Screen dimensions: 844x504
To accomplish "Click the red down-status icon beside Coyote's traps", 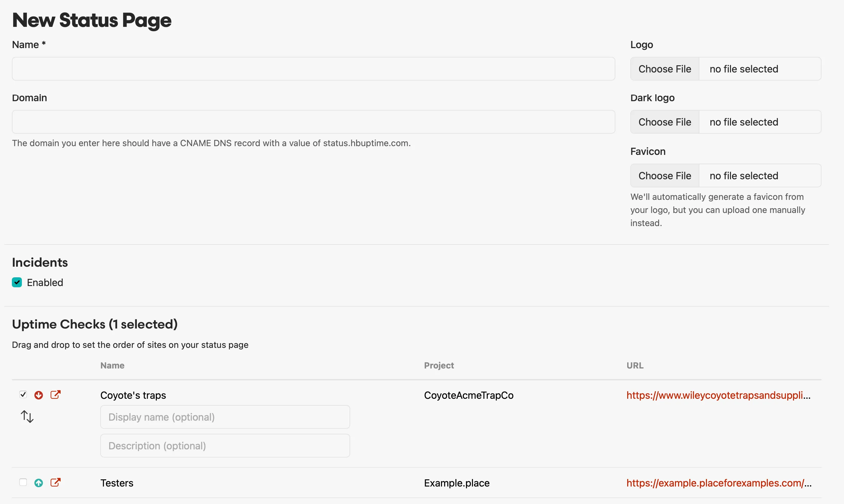I will click(x=39, y=395).
